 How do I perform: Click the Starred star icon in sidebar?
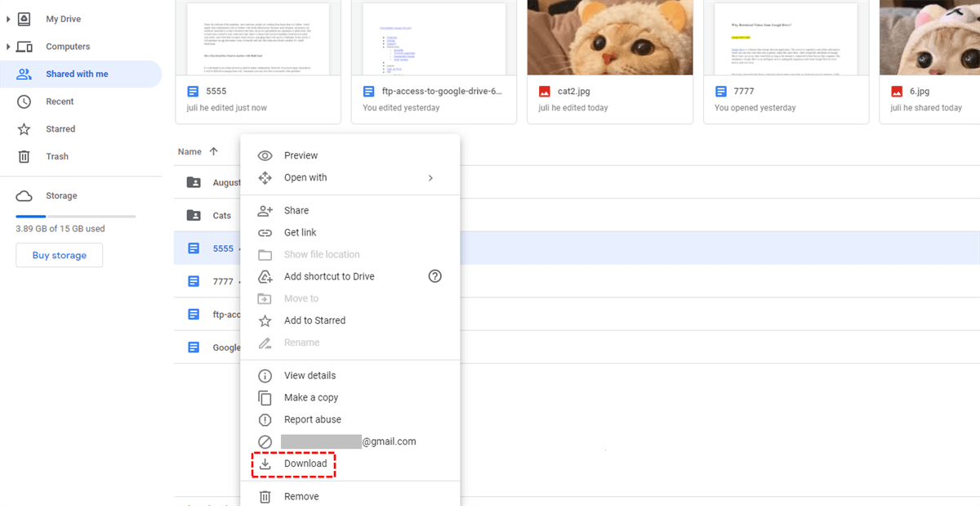(24, 129)
